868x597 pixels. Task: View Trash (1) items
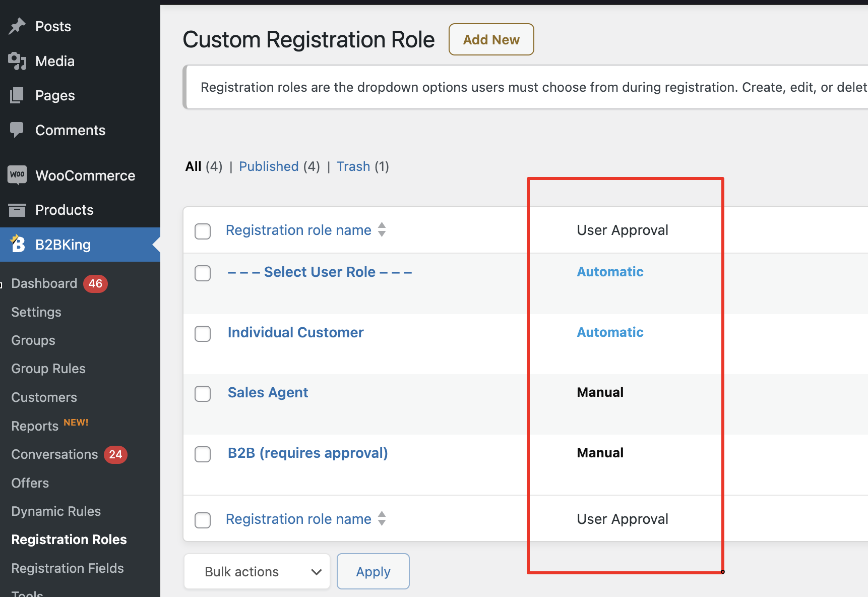[363, 166]
